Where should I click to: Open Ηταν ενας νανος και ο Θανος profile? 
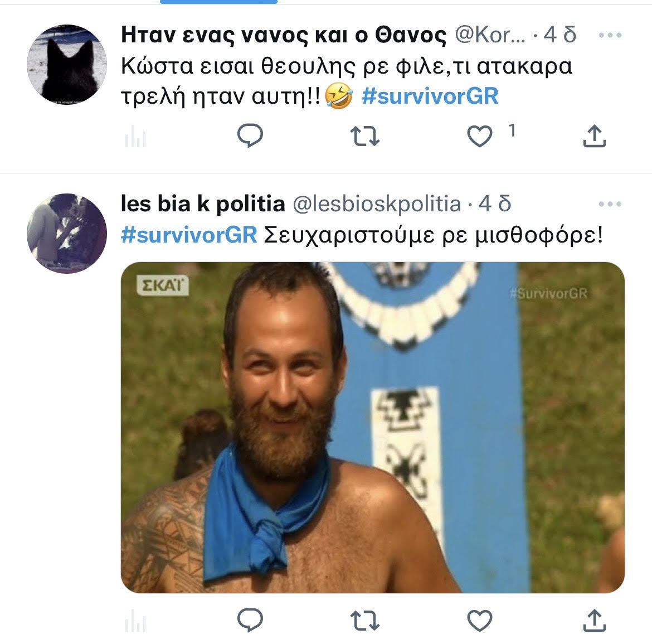pyautogui.click(x=284, y=35)
